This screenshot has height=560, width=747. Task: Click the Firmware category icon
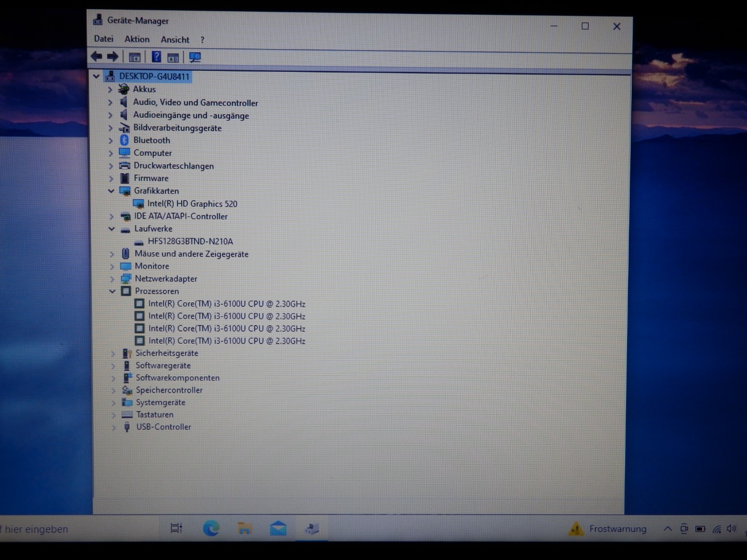[x=125, y=178]
